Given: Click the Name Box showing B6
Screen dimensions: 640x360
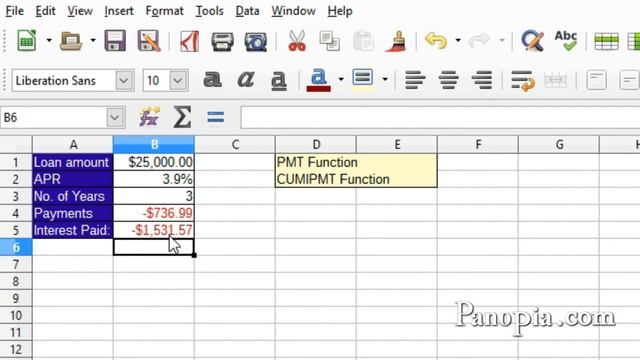Looking at the screenshot, I should tap(53, 118).
